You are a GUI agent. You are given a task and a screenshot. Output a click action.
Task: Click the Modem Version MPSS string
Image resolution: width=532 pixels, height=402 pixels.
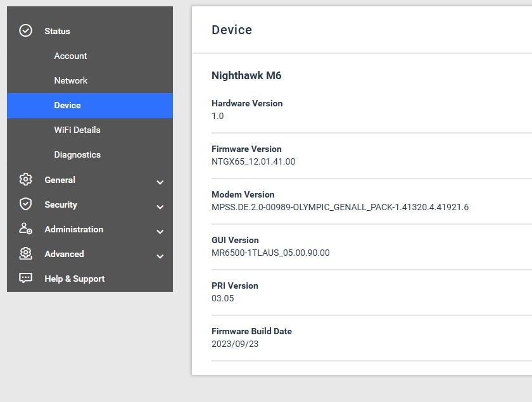tap(339, 207)
